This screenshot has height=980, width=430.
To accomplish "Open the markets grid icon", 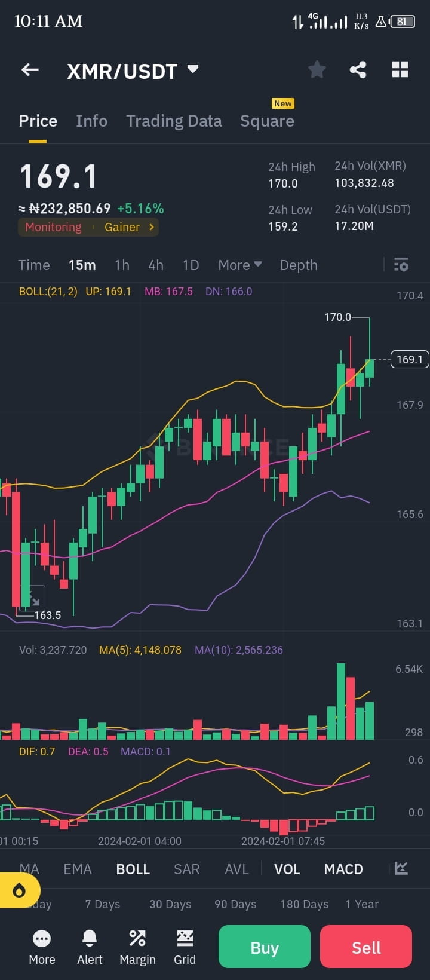I will (400, 69).
